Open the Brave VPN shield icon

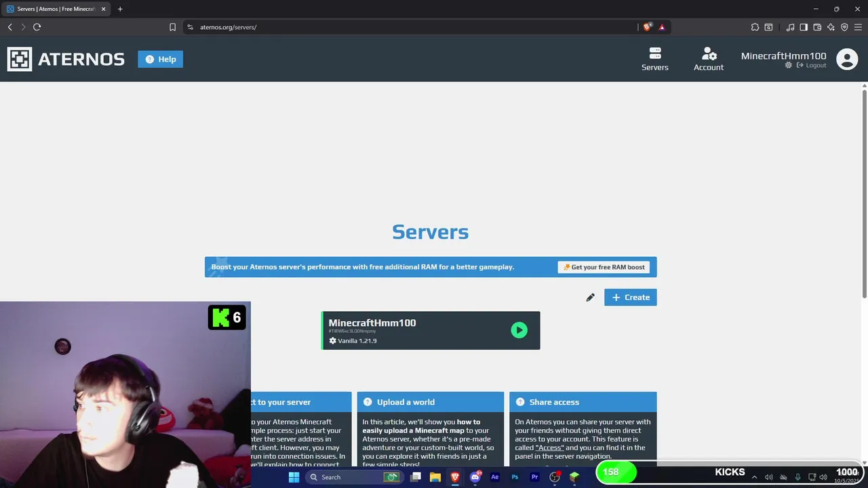coord(844,27)
